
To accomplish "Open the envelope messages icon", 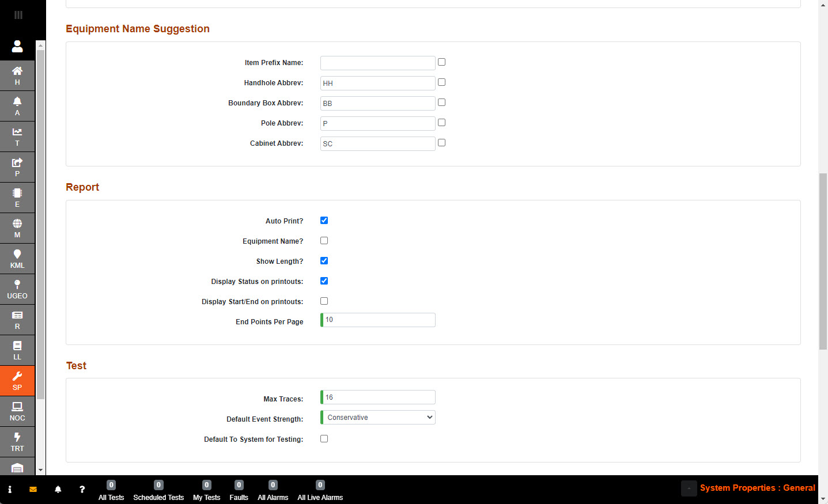I will 33,490.
